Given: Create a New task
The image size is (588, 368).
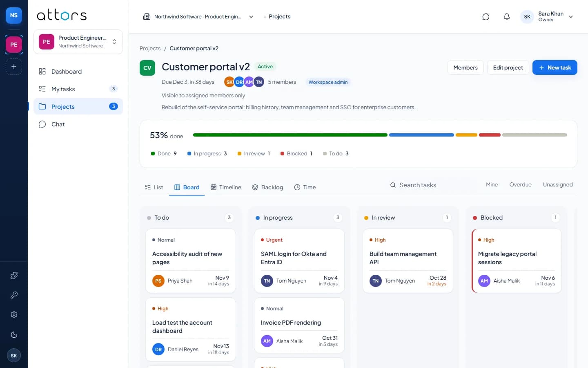Looking at the screenshot, I should 555,67.
